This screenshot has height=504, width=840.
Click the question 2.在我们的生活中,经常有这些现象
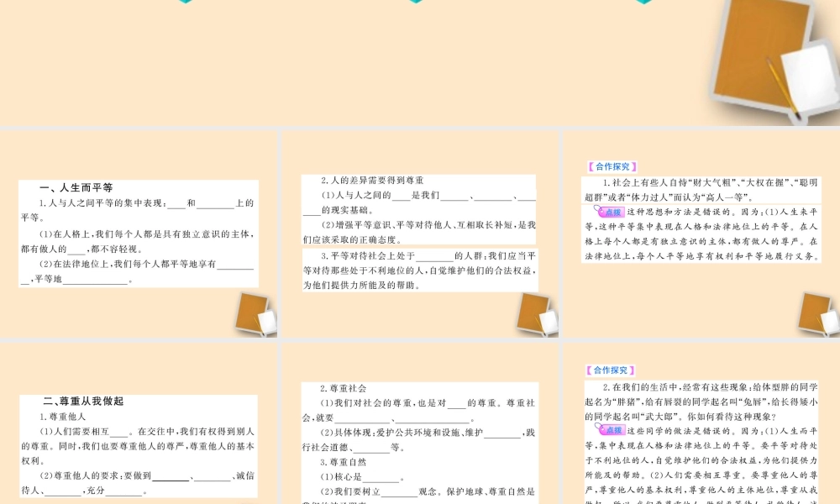[x=701, y=402]
